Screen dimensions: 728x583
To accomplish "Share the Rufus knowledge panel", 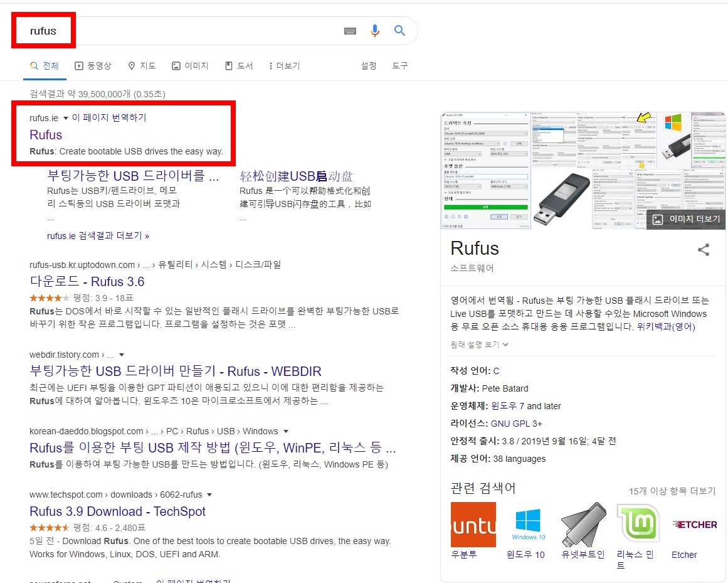I will point(704,250).
